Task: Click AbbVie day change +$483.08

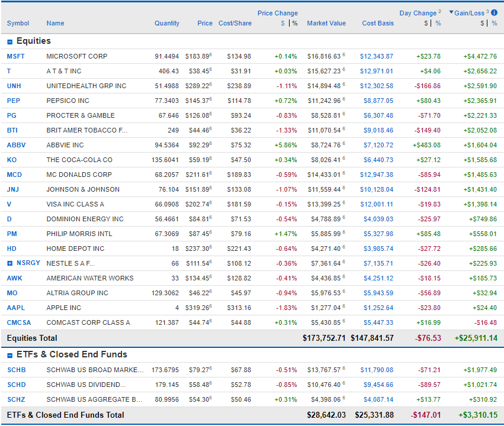Action: pos(426,145)
